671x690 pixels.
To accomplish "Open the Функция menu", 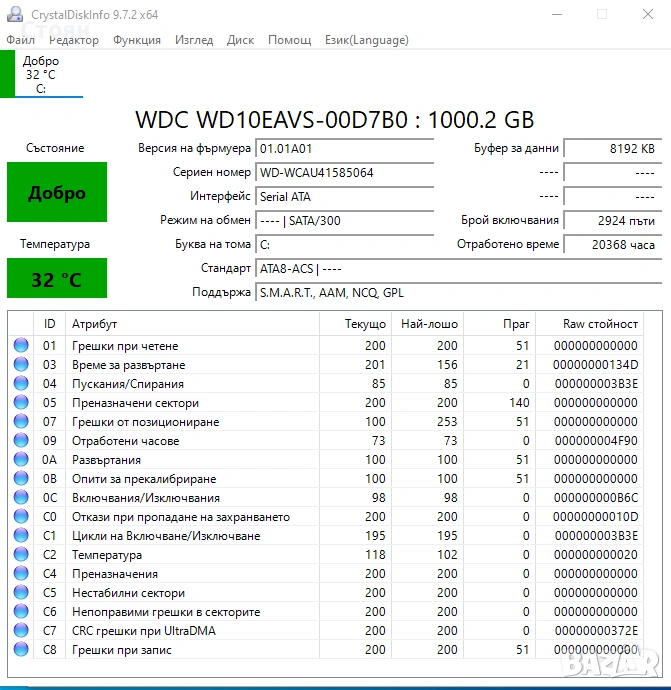I will pos(137,40).
